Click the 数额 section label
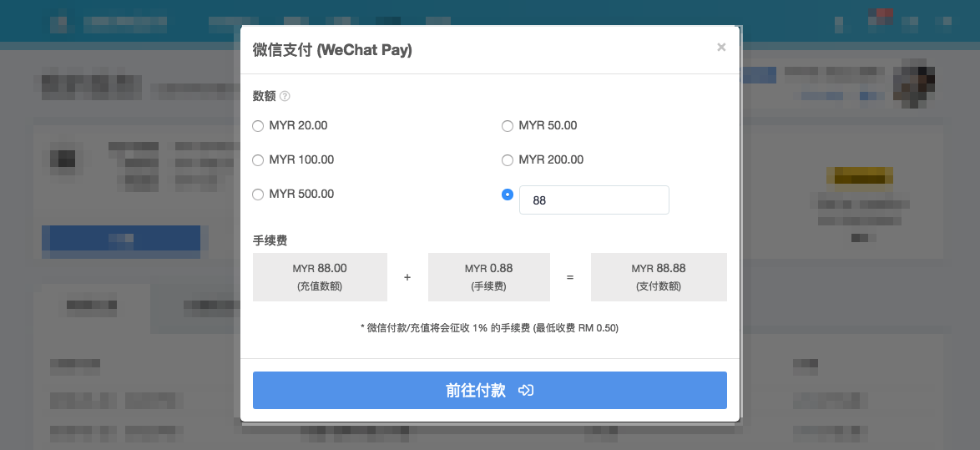This screenshot has width=980, height=450. [x=265, y=97]
